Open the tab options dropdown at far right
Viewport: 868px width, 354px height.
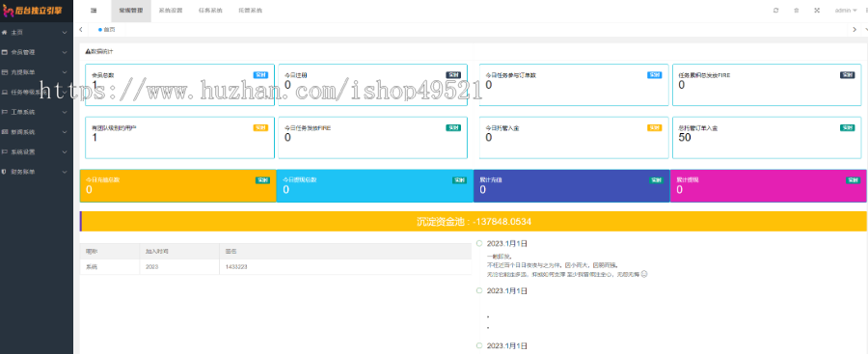[x=866, y=29]
